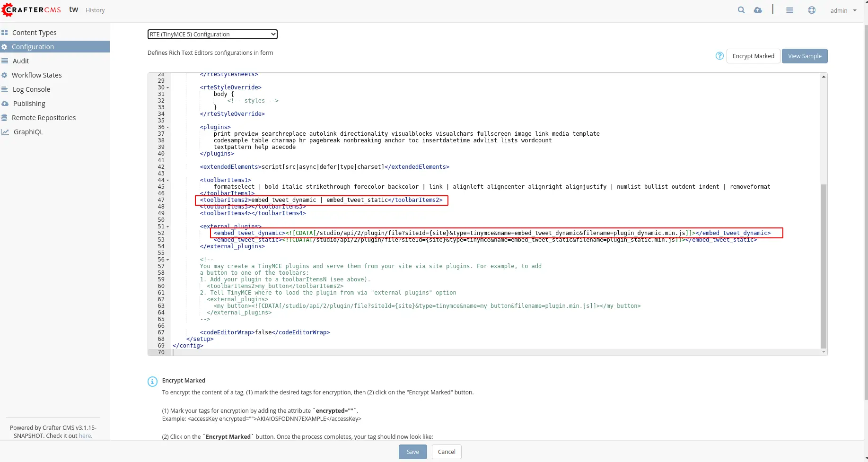Open Remote Repositories in the sidebar

pos(44,118)
